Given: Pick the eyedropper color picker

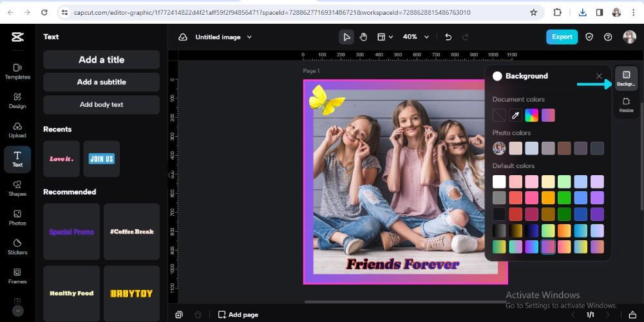Looking at the screenshot, I should (x=515, y=115).
